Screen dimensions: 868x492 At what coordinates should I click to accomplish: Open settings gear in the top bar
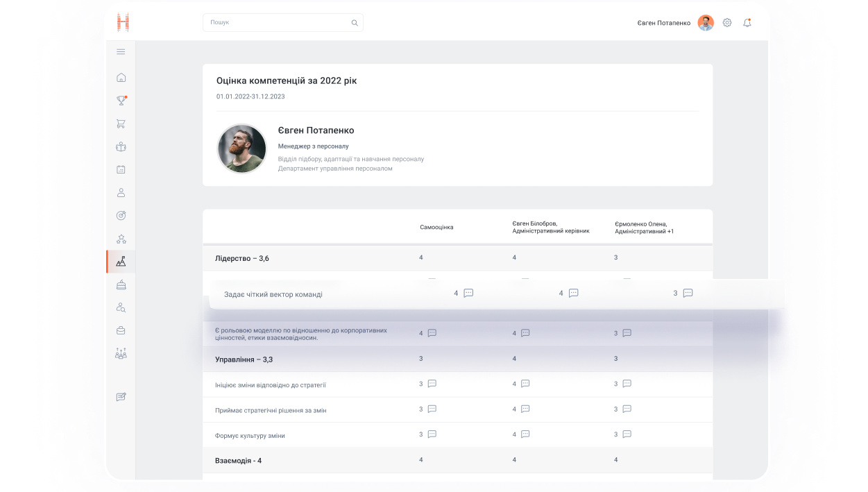tap(727, 23)
